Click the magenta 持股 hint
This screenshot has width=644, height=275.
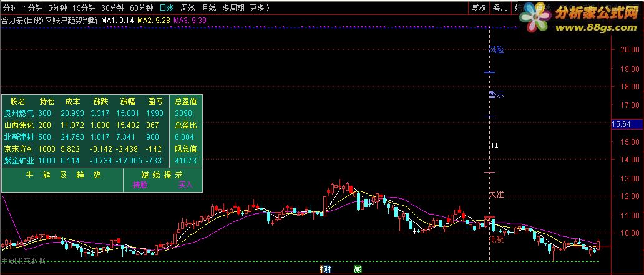coord(140,185)
